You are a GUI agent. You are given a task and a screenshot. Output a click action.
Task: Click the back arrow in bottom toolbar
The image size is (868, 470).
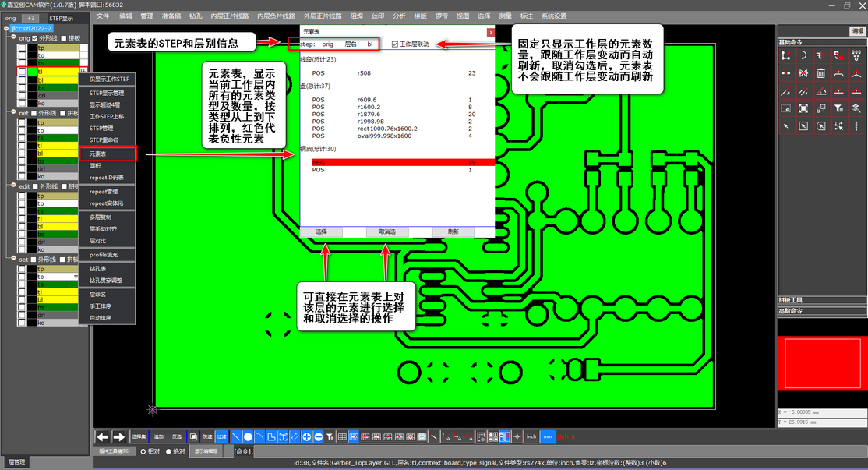[x=102, y=436]
